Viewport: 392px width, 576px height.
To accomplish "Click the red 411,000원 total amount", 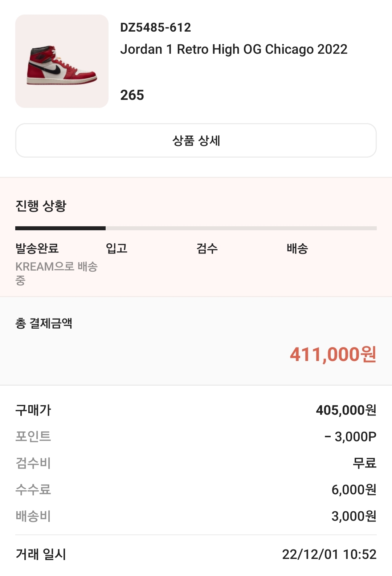I will pyautogui.click(x=333, y=354).
